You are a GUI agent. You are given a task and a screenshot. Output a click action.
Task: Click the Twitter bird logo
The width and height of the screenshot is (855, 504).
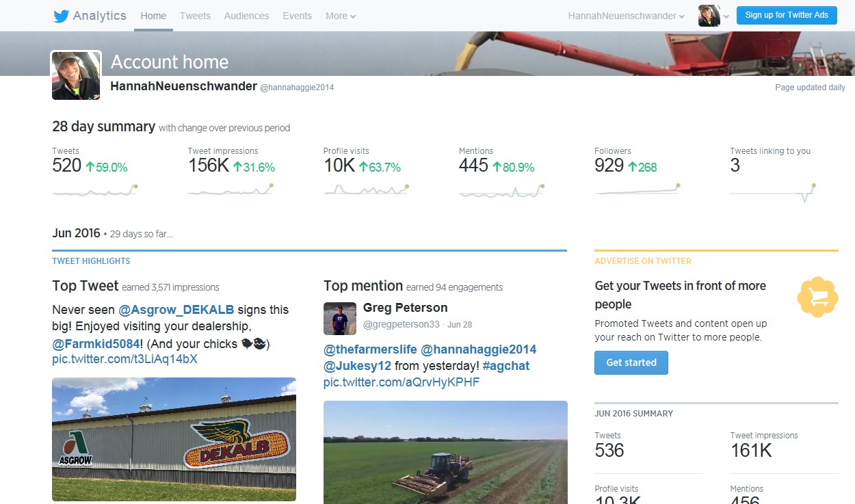61,16
